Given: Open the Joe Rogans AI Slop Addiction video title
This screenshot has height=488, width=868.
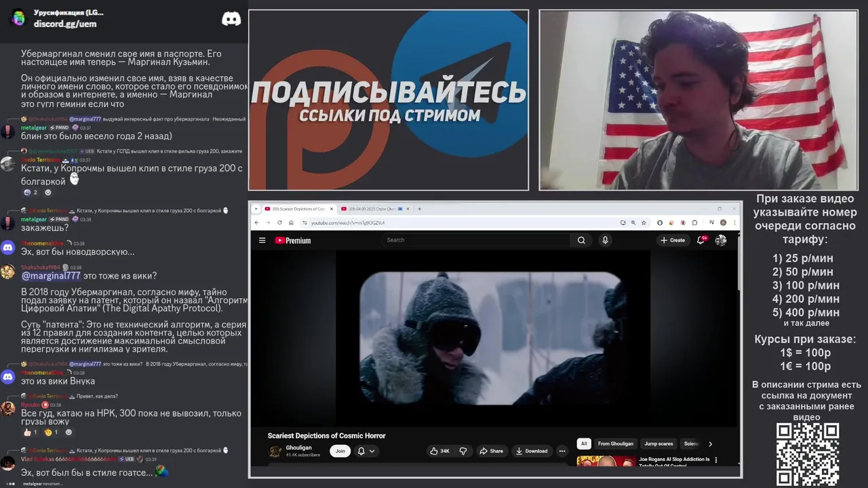Looking at the screenshot, I should pyautogui.click(x=674, y=462).
